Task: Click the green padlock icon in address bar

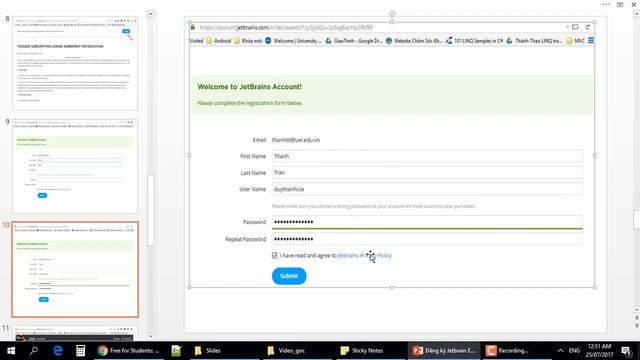Action: pos(193,27)
